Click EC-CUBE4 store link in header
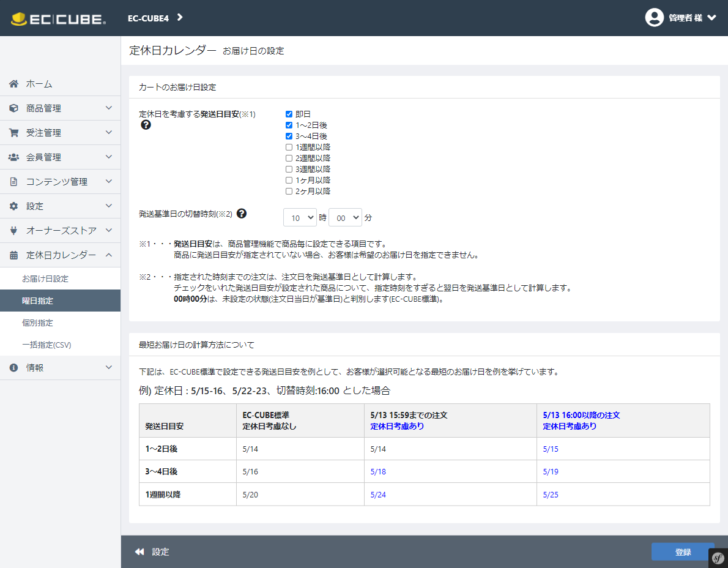This screenshot has width=728, height=568. coord(148,18)
